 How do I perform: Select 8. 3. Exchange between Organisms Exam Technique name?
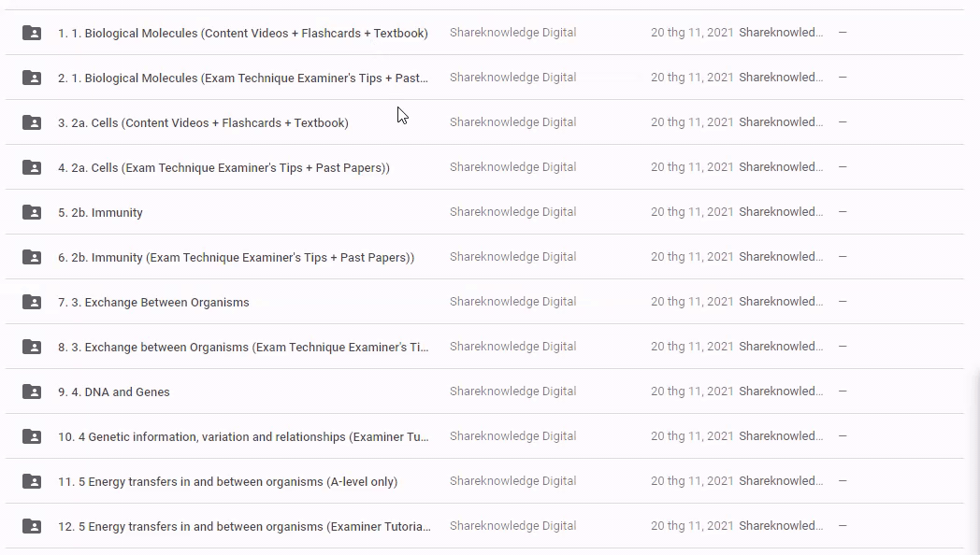(x=243, y=348)
